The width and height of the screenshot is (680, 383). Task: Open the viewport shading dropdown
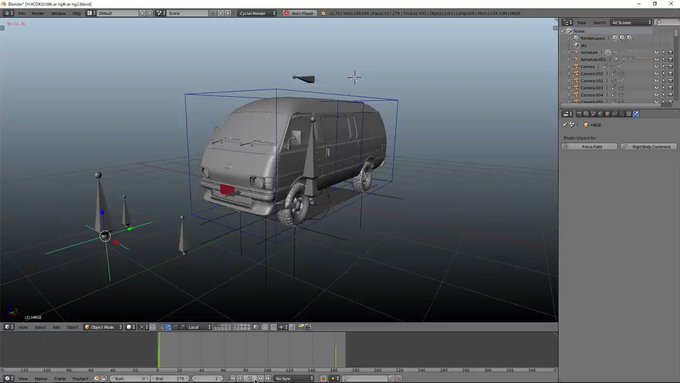131,327
